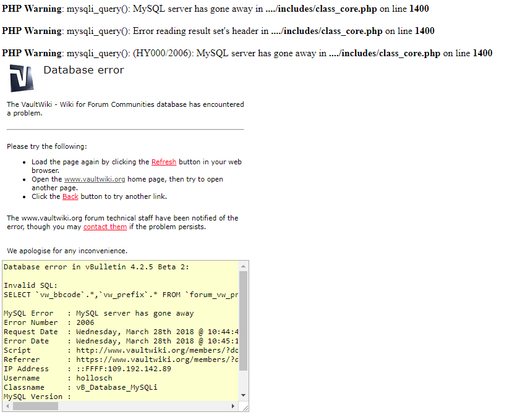Click the Refresh link
The height and width of the screenshot is (420, 512).
tap(164, 162)
